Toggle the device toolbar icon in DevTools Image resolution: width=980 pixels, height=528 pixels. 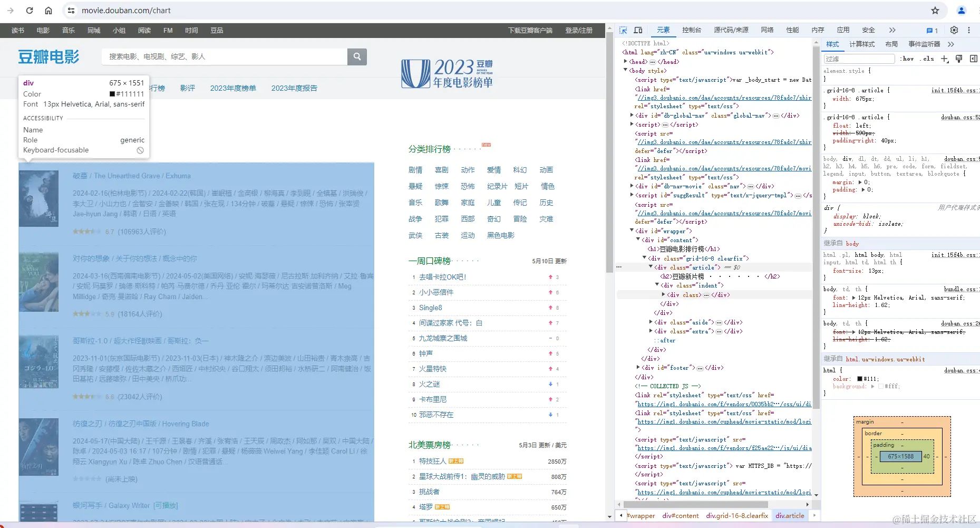pyautogui.click(x=638, y=30)
